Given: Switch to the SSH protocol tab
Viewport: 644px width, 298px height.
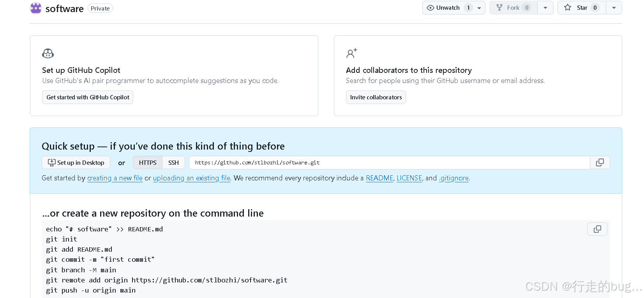Looking at the screenshot, I should click(173, 163).
